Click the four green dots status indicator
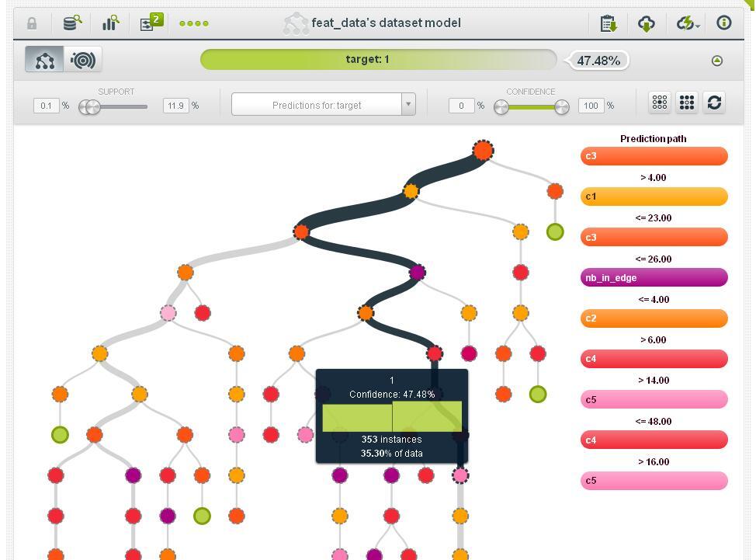Image resolution: width=756 pixels, height=560 pixels. tap(194, 23)
